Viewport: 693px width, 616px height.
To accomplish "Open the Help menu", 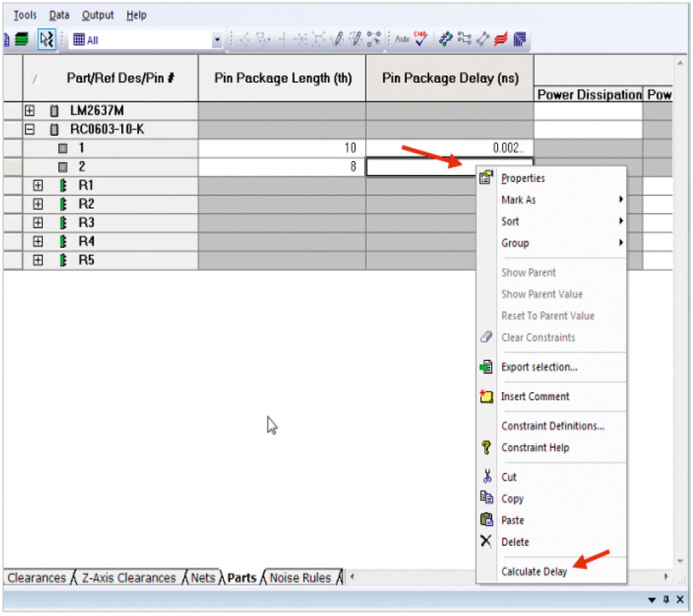I will pos(136,15).
